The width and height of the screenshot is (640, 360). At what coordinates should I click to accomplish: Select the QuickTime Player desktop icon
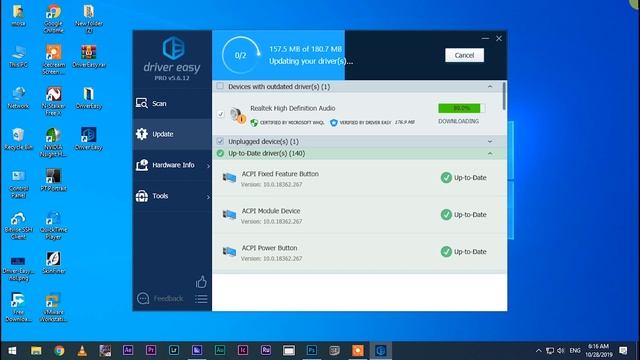pyautogui.click(x=53, y=225)
